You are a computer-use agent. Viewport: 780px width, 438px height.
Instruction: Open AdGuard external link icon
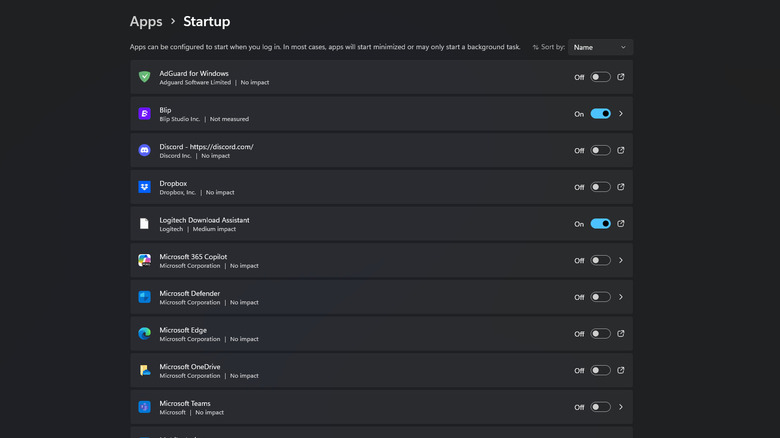coord(621,77)
